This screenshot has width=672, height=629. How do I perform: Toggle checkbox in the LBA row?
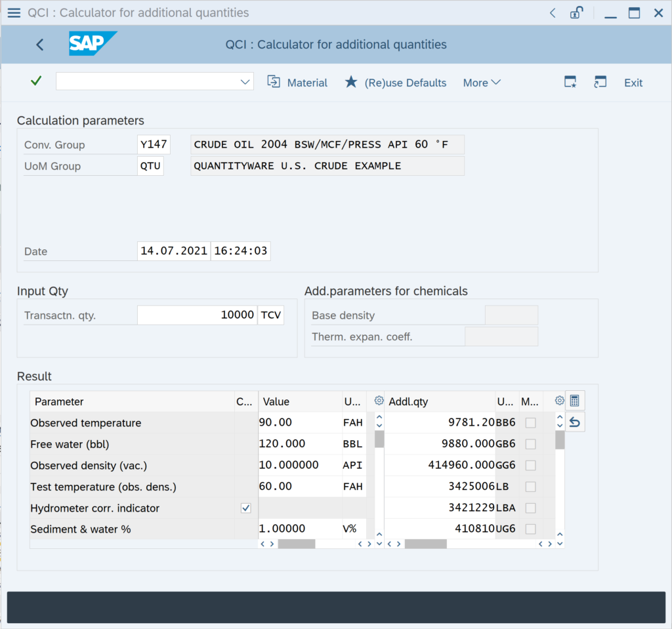coord(530,508)
